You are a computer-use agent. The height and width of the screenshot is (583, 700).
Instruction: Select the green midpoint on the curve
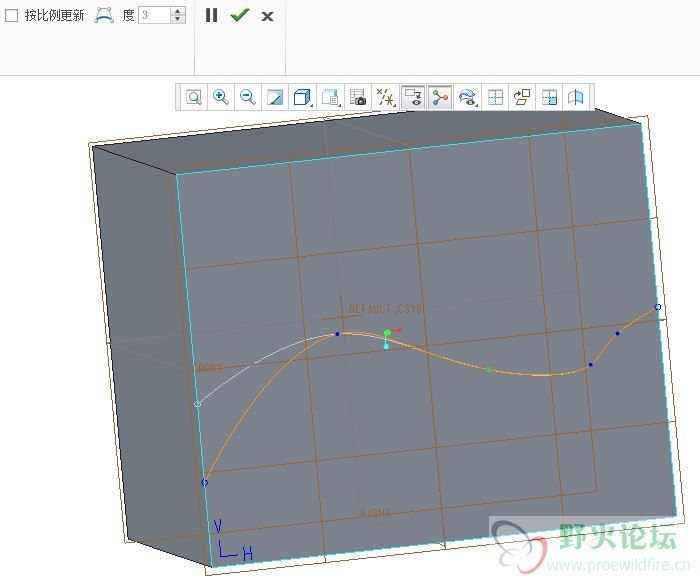[x=489, y=370]
